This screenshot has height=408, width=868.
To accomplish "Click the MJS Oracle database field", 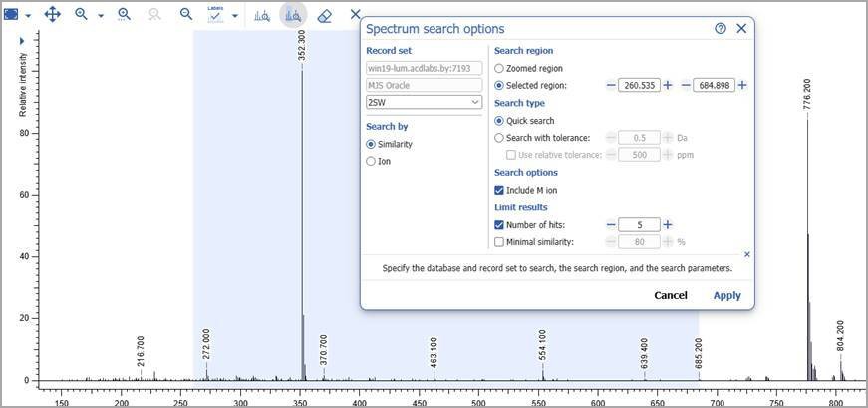I will (x=425, y=85).
